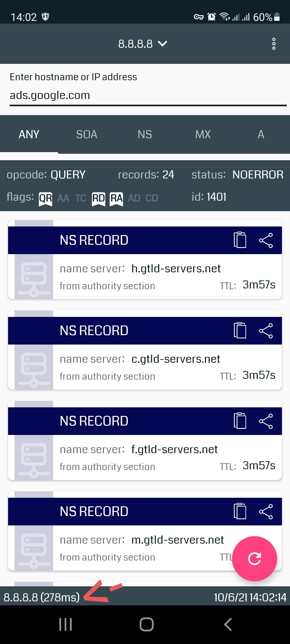Tap the RA flag badge
290x644 pixels.
(116, 199)
